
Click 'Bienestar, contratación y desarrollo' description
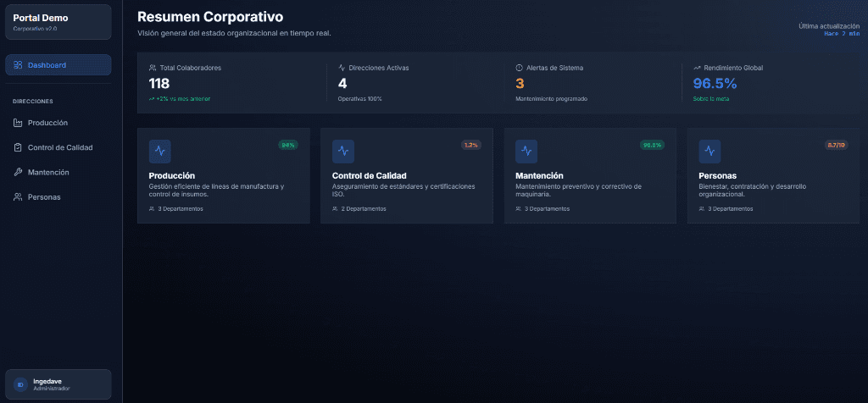pos(753,190)
